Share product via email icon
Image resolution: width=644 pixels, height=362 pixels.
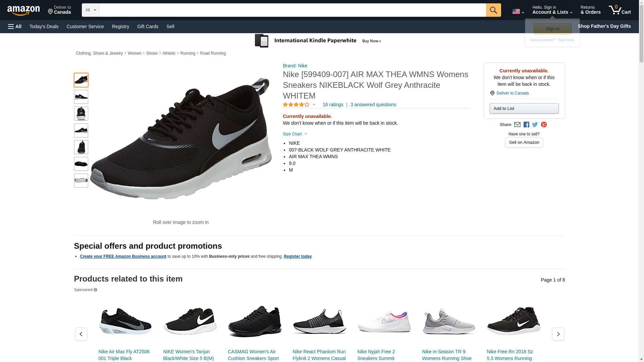[x=517, y=125]
